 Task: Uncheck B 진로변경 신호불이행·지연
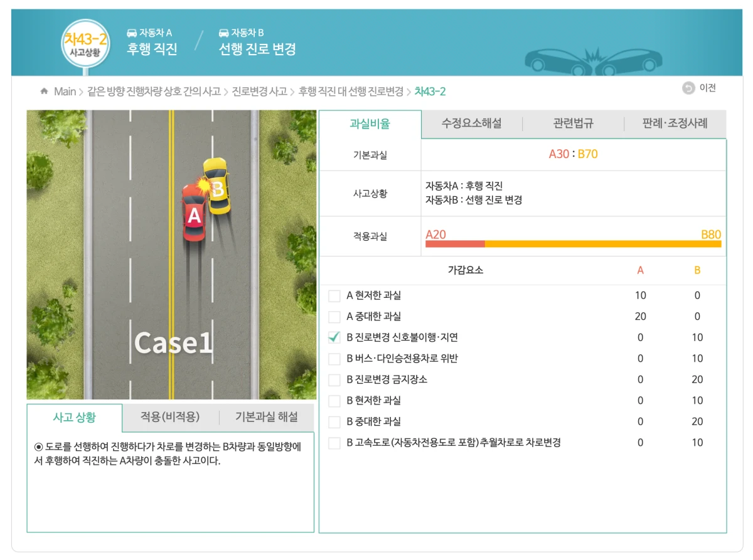pos(334,337)
